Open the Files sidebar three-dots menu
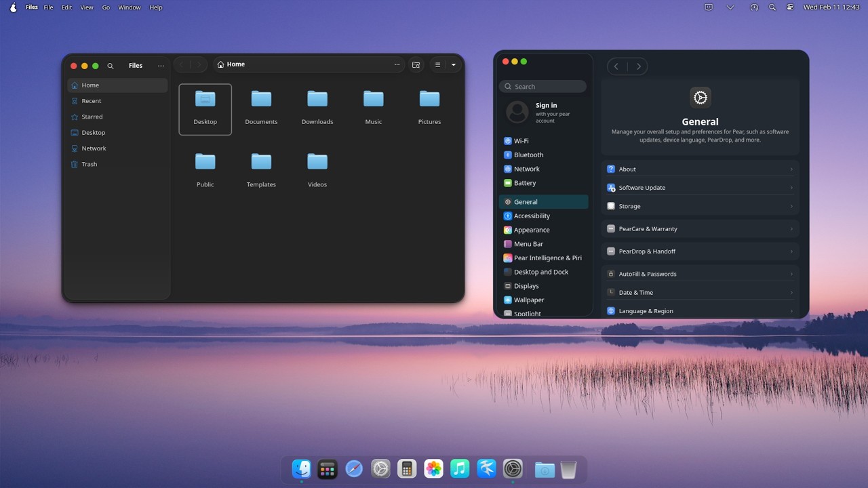Image resolution: width=868 pixels, height=488 pixels. coord(161,66)
